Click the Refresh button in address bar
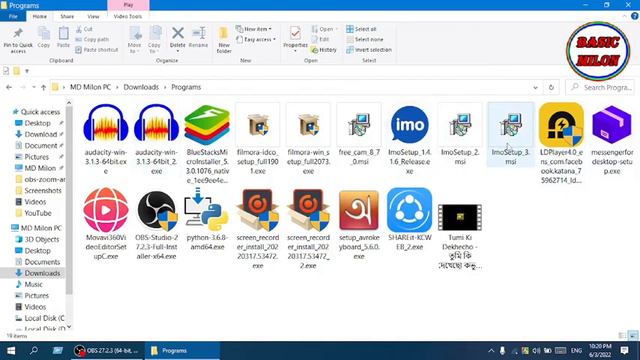The width and height of the screenshot is (640, 360). tap(551, 87)
